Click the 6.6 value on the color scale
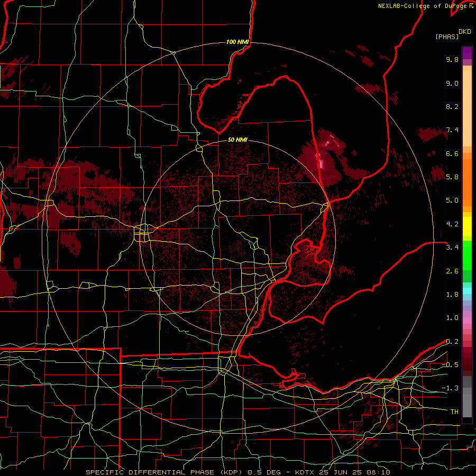Viewport: 476px width, 476px height. tap(452, 153)
